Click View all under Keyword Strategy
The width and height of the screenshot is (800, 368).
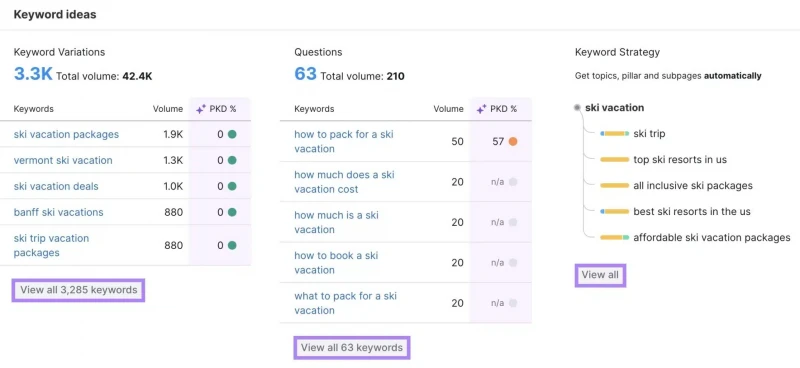coord(600,275)
